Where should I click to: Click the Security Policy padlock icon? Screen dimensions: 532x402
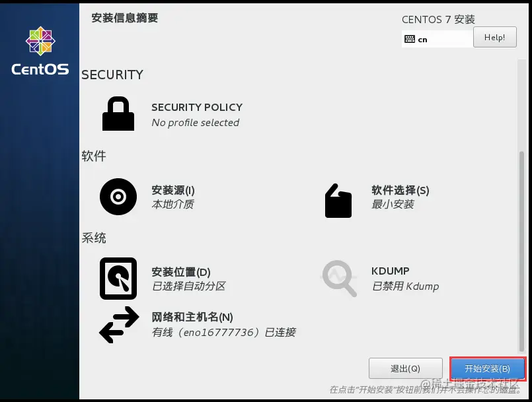tap(118, 114)
